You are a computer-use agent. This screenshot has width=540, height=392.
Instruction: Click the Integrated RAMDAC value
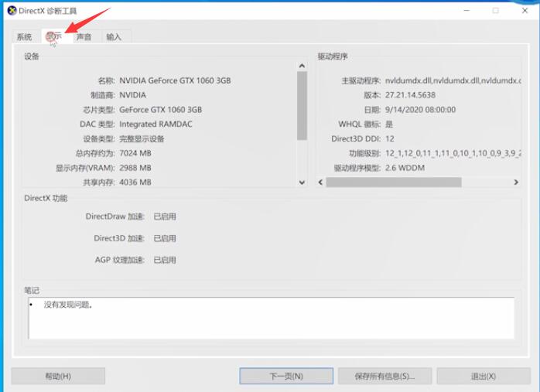pyautogui.click(x=156, y=124)
